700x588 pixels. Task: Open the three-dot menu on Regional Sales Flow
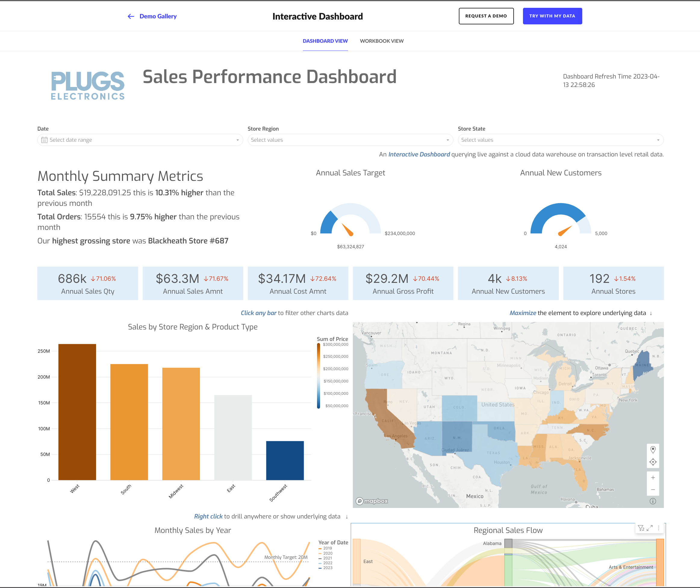pos(658,528)
